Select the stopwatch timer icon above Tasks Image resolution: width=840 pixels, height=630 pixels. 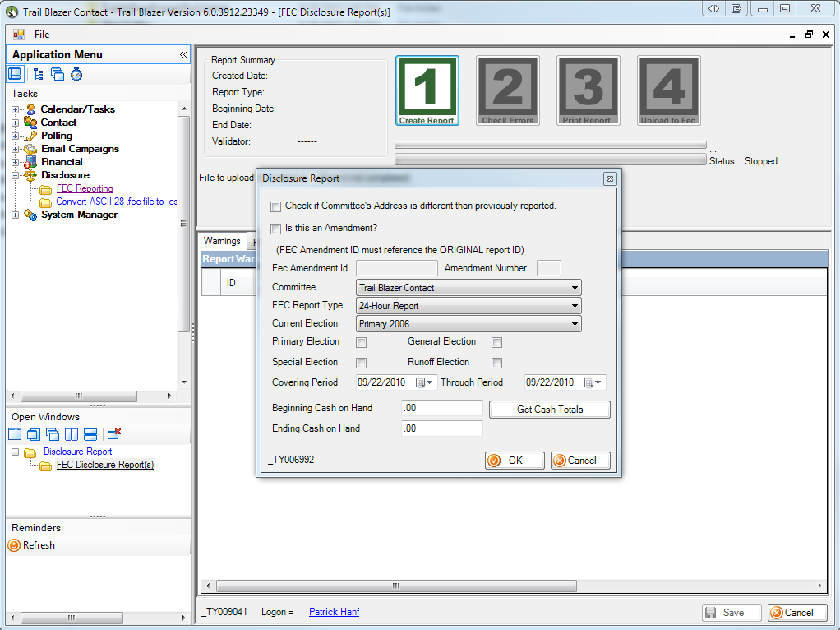click(76, 74)
